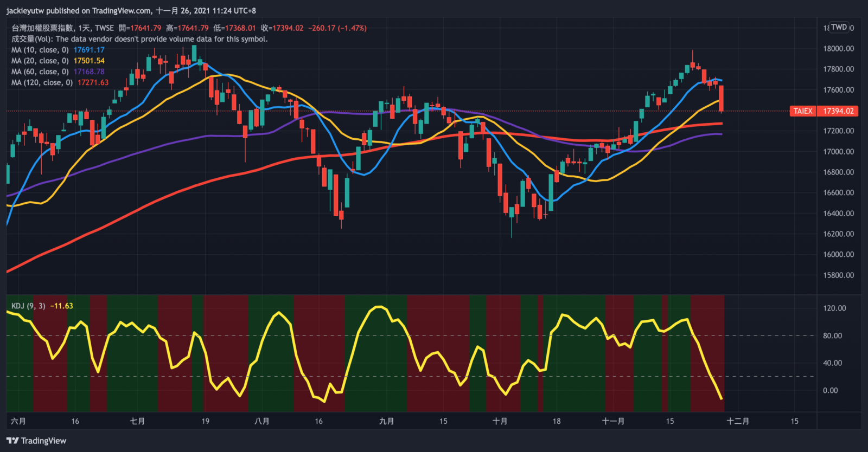
Task: Click the red TAIEX symbol label
Action: pyautogui.click(x=803, y=111)
